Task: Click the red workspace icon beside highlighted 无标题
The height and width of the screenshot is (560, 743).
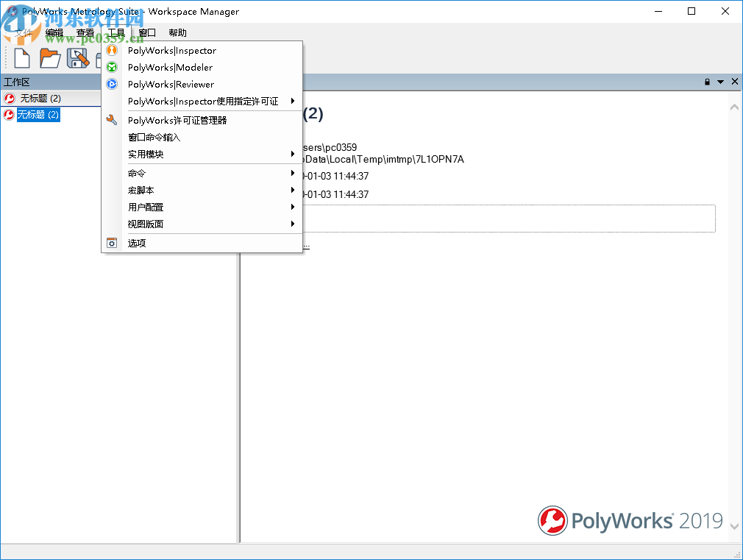Action: (x=9, y=115)
